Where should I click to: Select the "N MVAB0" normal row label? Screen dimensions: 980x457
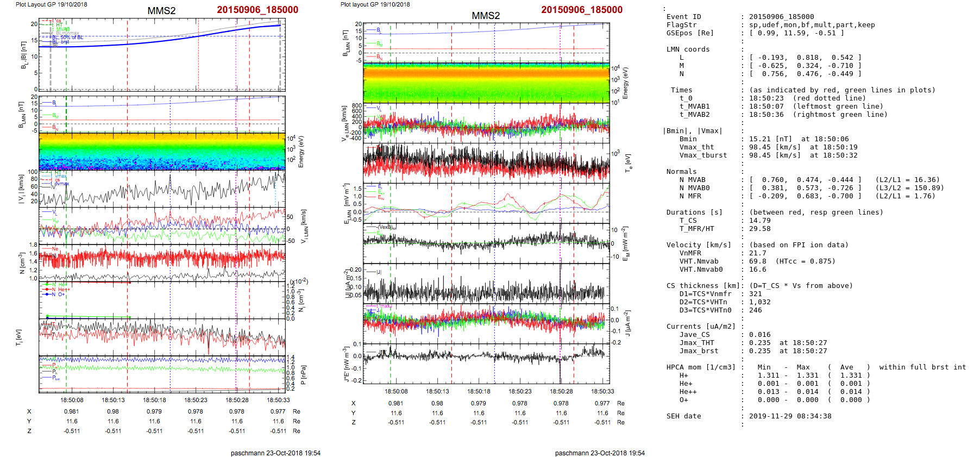click(694, 188)
